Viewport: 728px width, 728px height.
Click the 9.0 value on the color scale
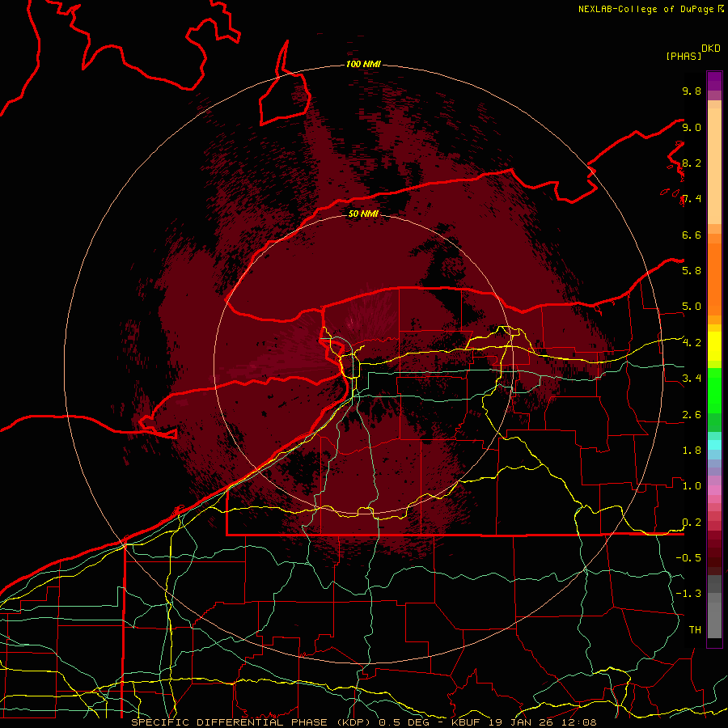(x=692, y=127)
